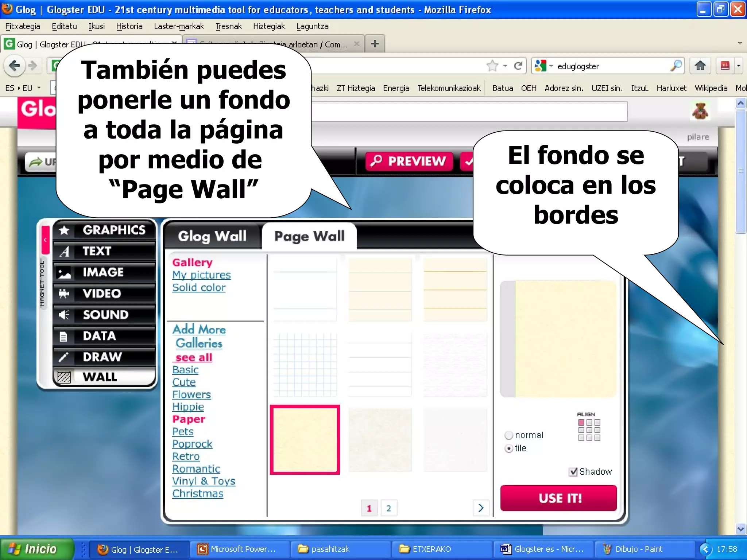747x560 pixels.
Task: Switch to the Glog Wall tab
Action: pyautogui.click(x=212, y=236)
